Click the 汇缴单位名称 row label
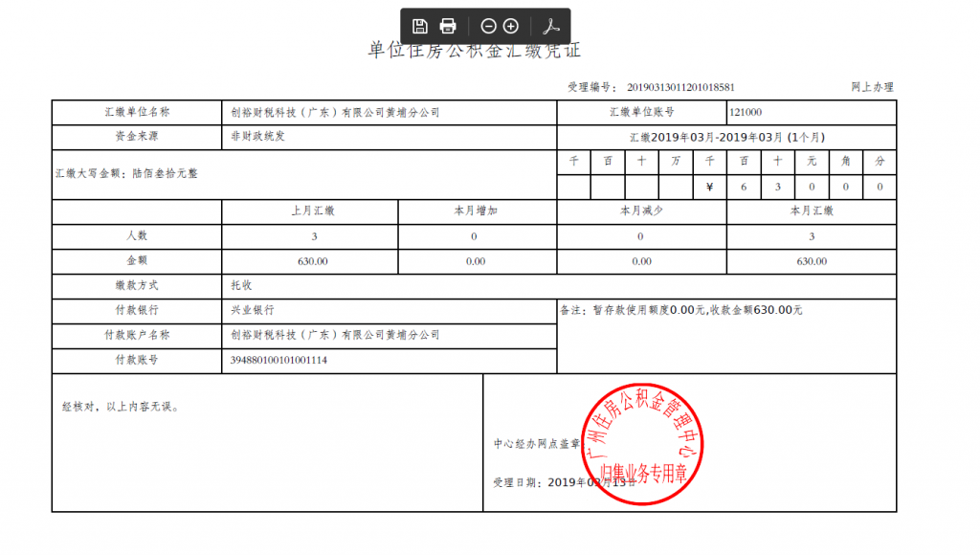The width and height of the screenshot is (980, 555). (137, 112)
